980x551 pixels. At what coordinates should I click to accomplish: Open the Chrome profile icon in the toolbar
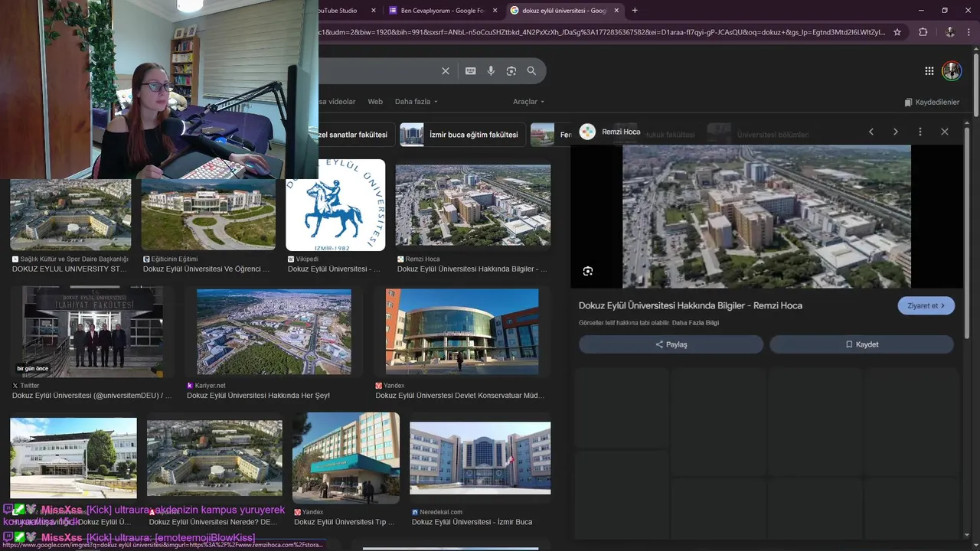point(950,32)
